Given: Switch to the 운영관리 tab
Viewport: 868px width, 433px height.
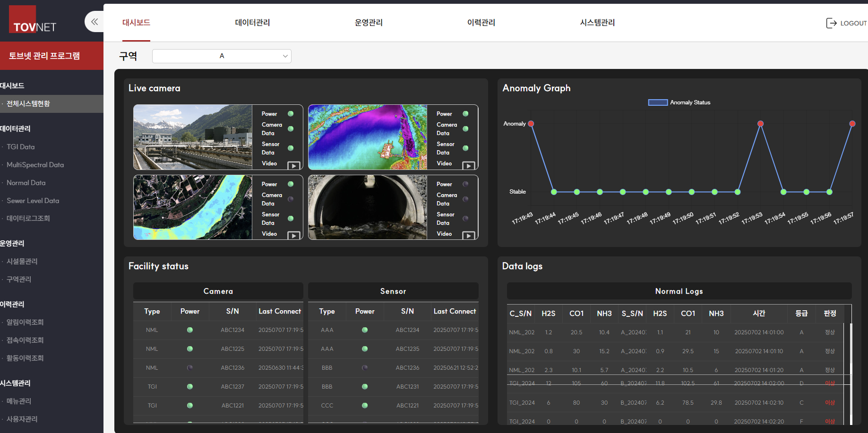Looking at the screenshot, I should (369, 23).
